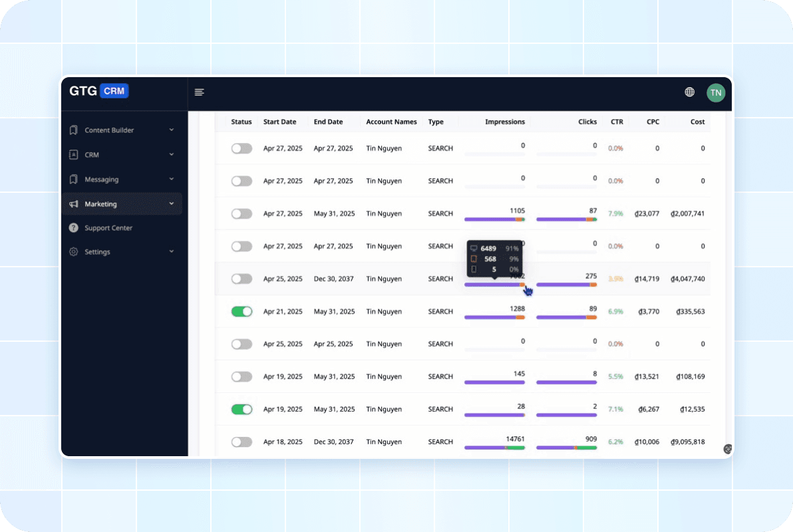Click the 6489 desktop row in tooltip

[494, 248]
